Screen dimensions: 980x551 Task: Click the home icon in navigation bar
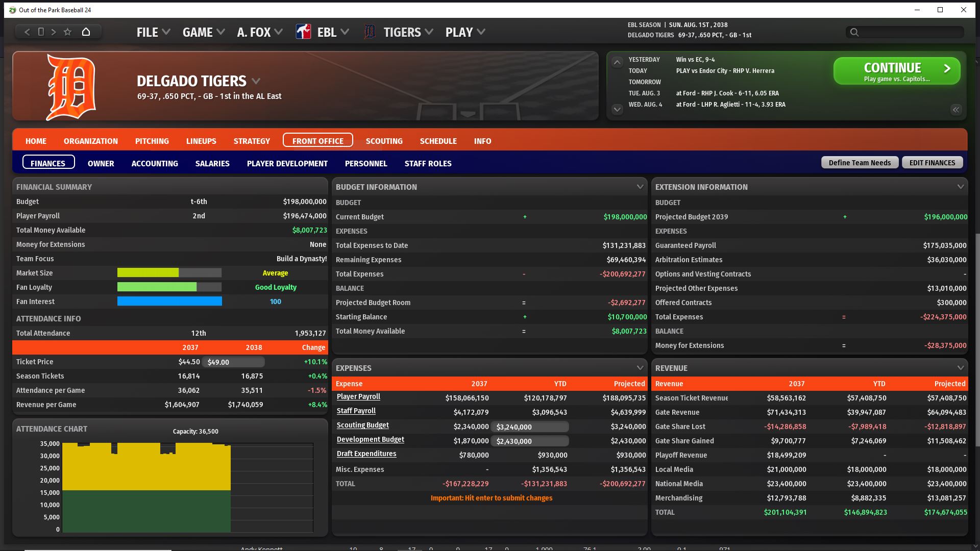click(86, 32)
